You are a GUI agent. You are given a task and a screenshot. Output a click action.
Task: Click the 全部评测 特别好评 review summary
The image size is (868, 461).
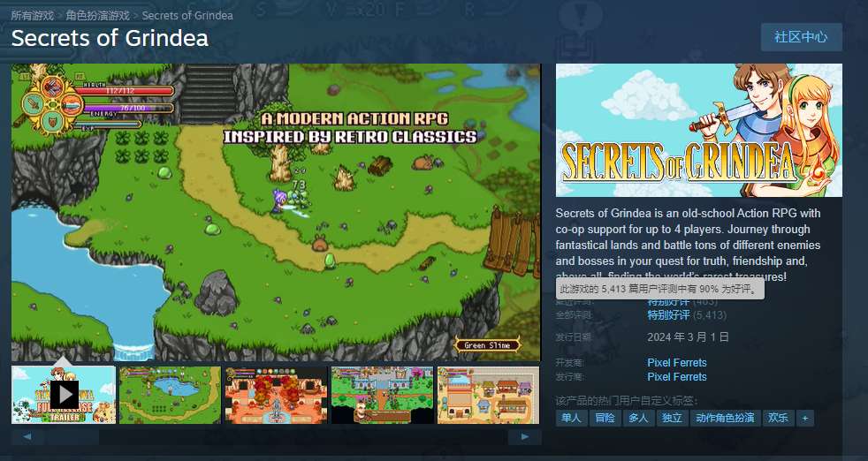click(x=669, y=315)
